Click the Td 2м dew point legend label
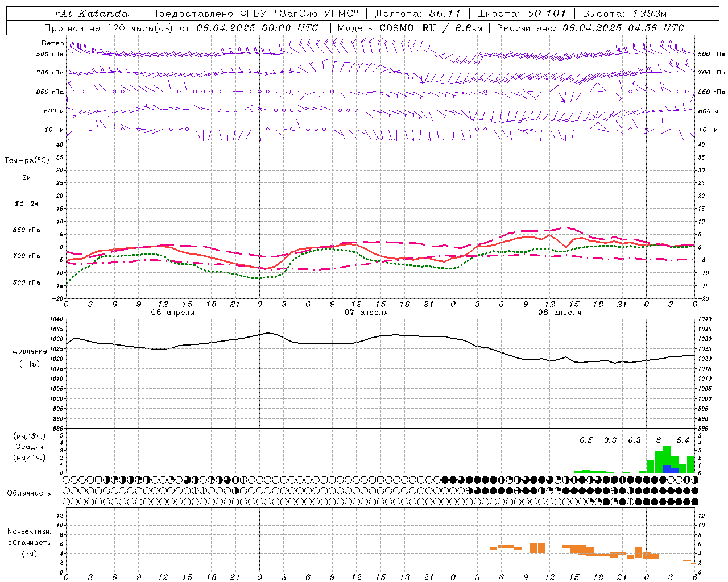Screen dimensions: 728x582 pos(27,203)
